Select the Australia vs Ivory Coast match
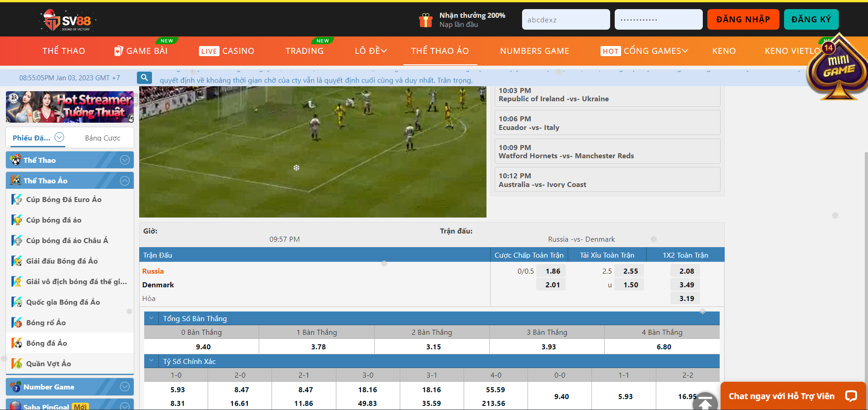The image size is (868, 410). coord(607,180)
